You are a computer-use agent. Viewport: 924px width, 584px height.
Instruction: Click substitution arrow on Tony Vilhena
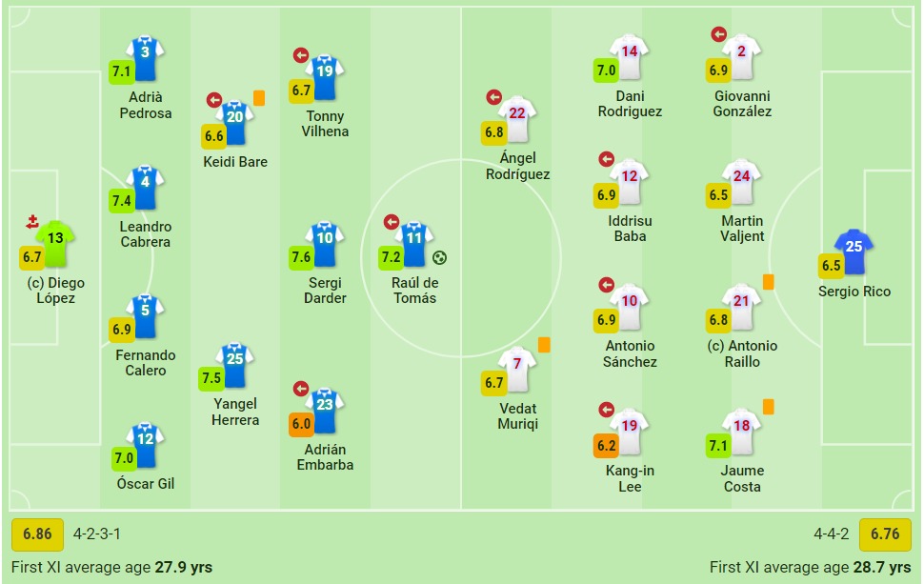pyautogui.click(x=301, y=55)
